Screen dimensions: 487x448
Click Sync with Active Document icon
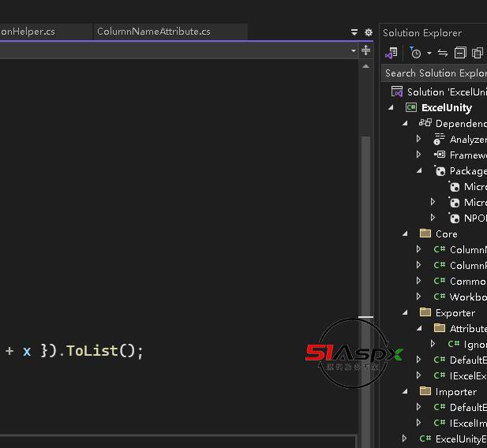tap(443, 53)
